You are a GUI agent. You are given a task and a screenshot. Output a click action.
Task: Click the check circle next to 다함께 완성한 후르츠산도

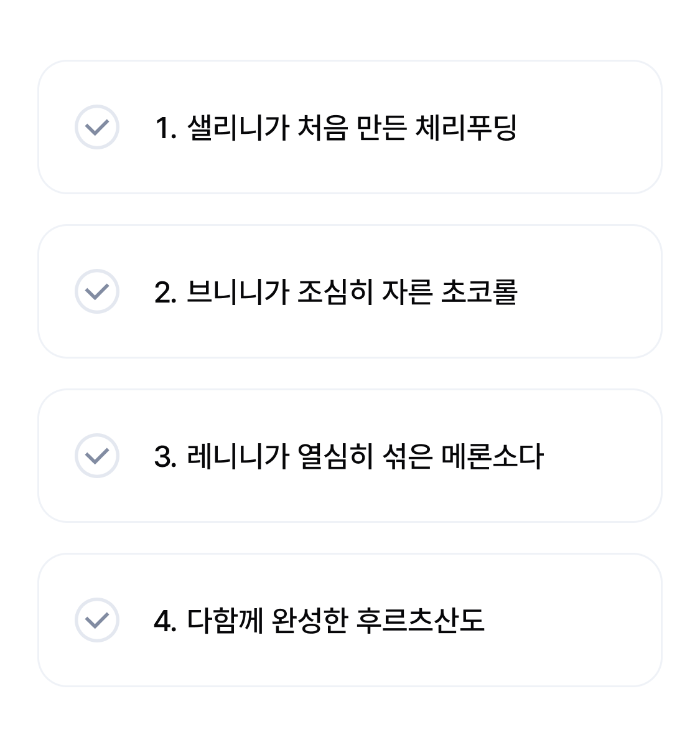[x=97, y=620]
